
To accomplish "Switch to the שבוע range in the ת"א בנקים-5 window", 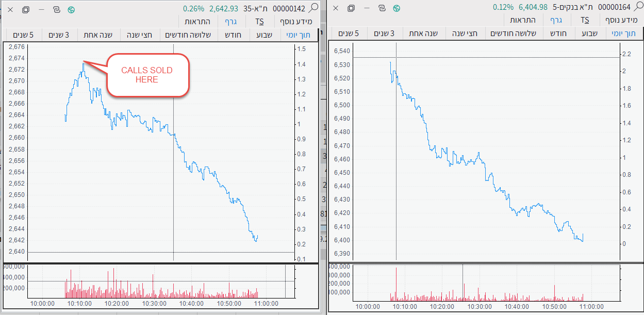I will [x=591, y=33].
